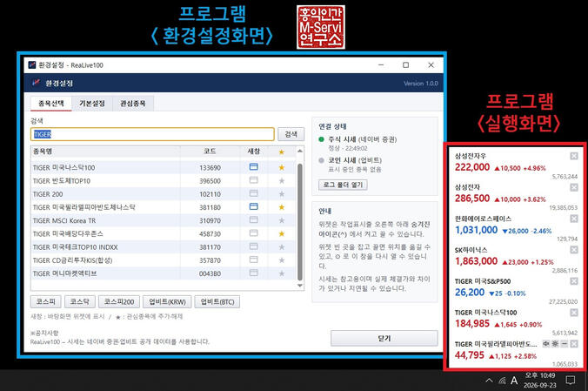Viewport: 588px width, 391px height.
Task: Open the taskbar clock showing 오후 10:49
Action: point(540,380)
